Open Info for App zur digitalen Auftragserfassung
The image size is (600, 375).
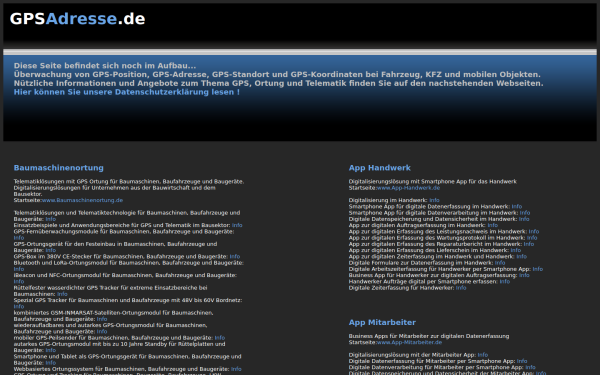[492, 225]
